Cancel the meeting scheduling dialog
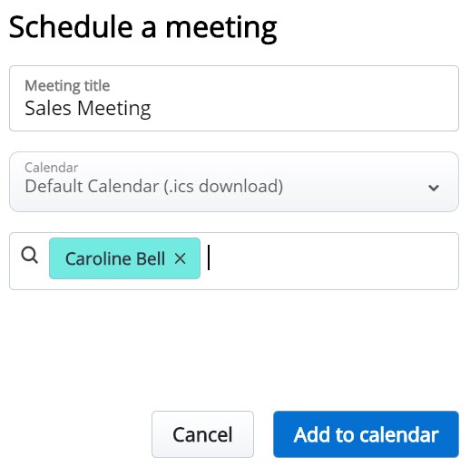This screenshot has width=470, height=476. click(x=202, y=434)
